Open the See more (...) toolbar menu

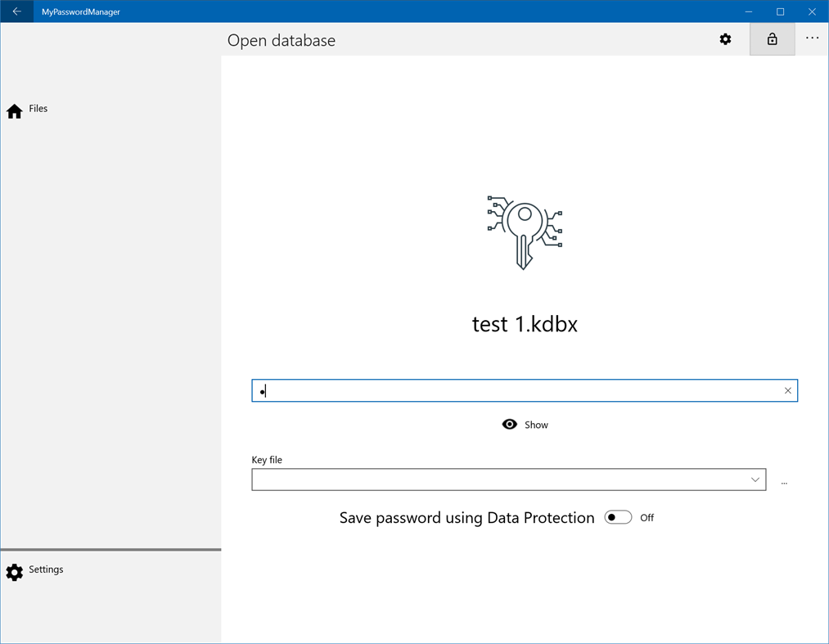coord(812,38)
